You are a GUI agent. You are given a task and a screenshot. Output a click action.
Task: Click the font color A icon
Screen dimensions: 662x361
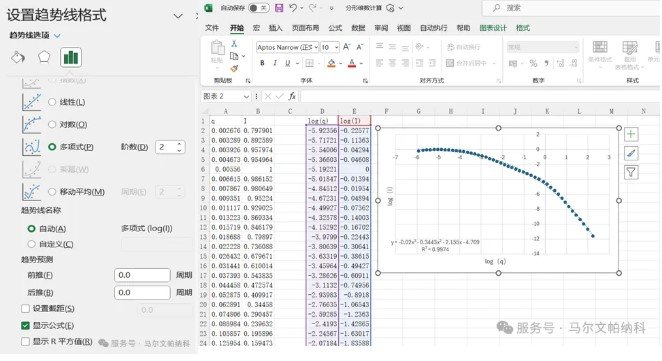[352, 63]
